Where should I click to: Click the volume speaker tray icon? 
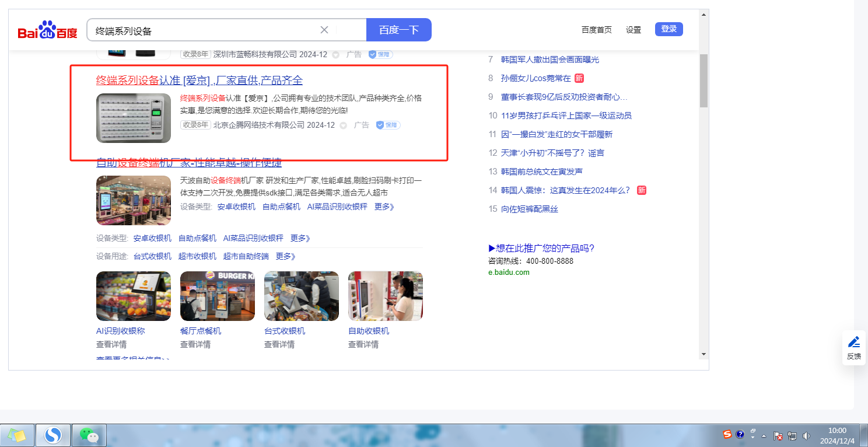[x=807, y=436]
